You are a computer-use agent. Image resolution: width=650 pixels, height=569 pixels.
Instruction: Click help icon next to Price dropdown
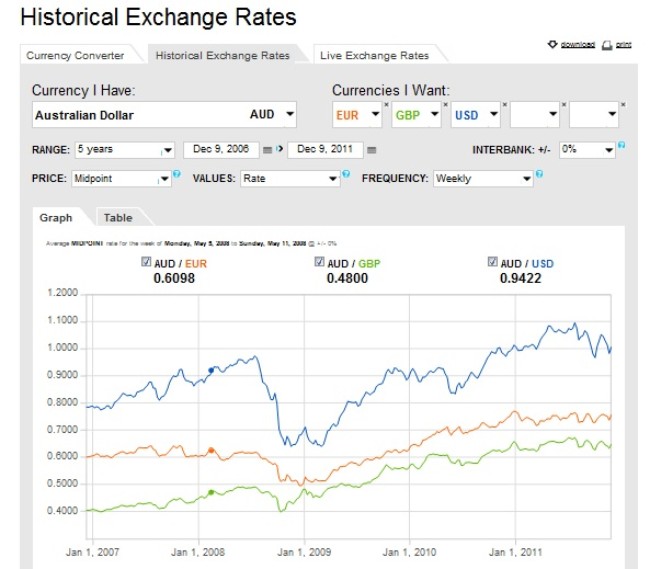pyautogui.click(x=177, y=175)
